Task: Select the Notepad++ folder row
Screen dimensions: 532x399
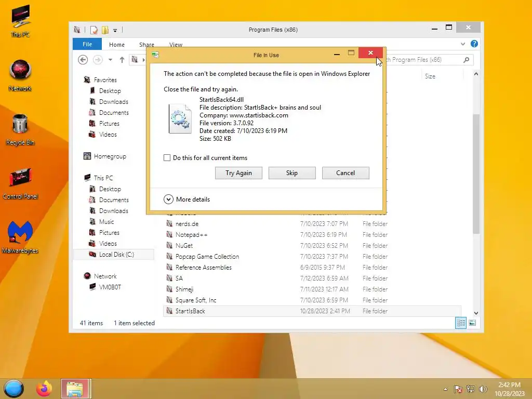Action: coord(312,234)
